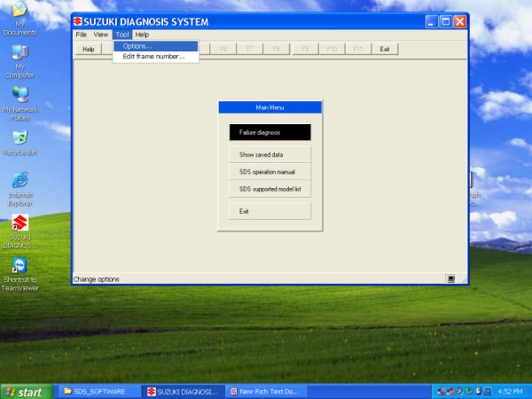The width and height of the screenshot is (532, 399).
Task: Click the Exit toolbar button
Action: click(x=384, y=50)
